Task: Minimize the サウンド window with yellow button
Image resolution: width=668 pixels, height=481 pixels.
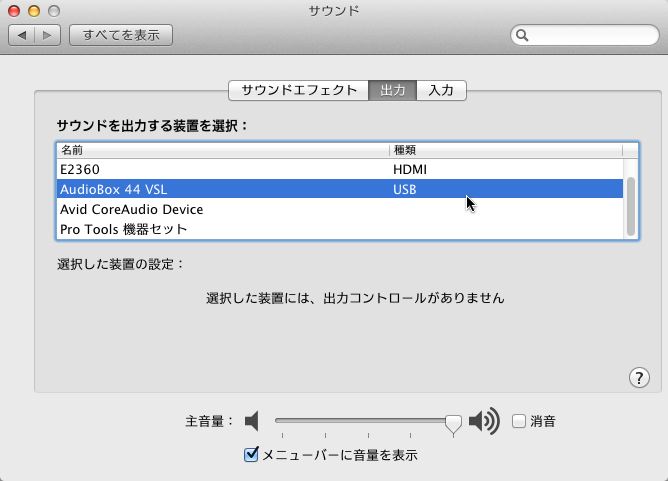Action: pyautogui.click(x=34, y=11)
